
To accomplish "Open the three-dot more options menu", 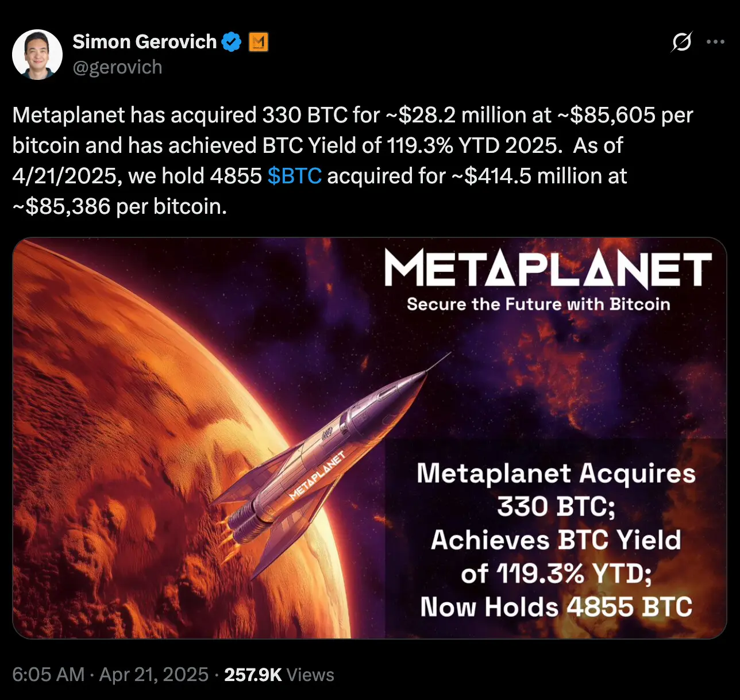I will coord(715,42).
